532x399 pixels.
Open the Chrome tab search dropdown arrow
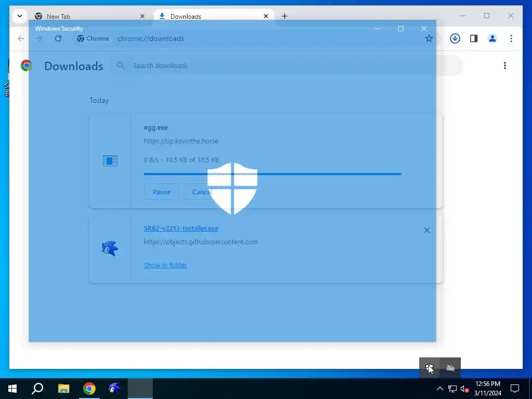click(20, 16)
